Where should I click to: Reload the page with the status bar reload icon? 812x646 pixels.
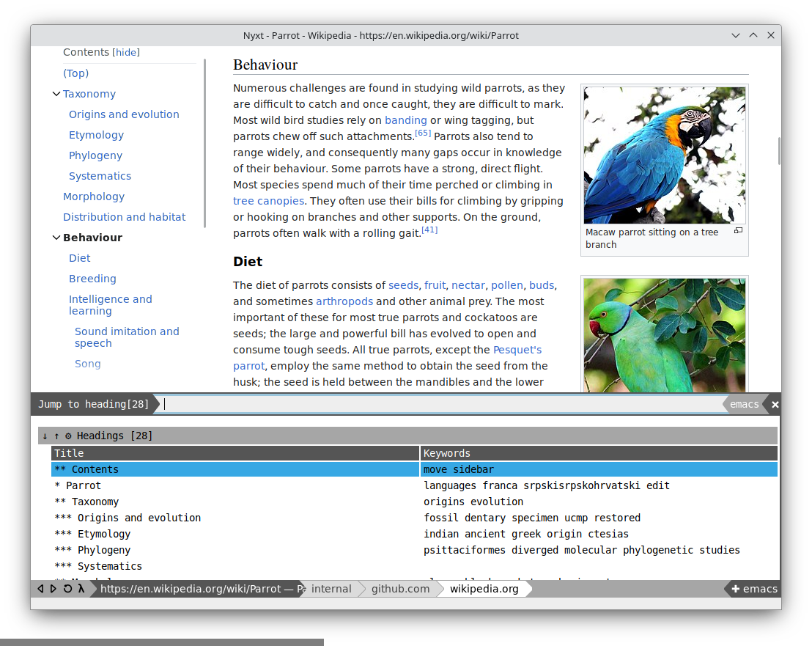coord(67,589)
